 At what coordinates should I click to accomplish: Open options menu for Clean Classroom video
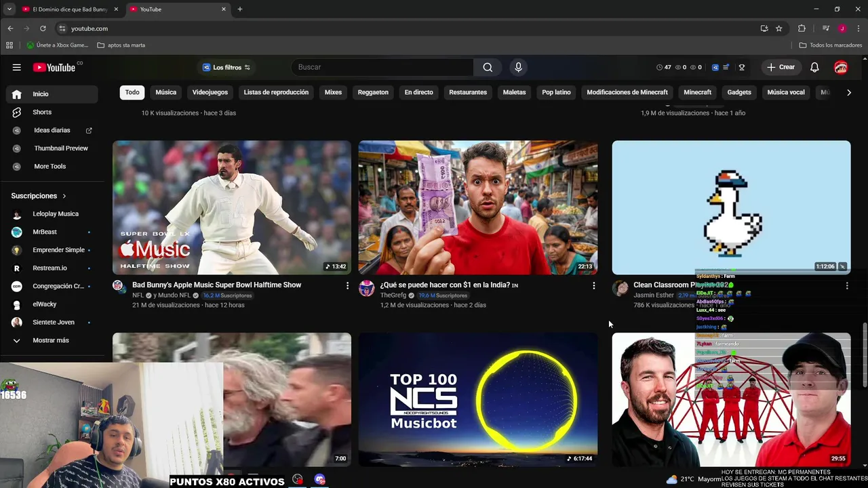click(846, 285)
